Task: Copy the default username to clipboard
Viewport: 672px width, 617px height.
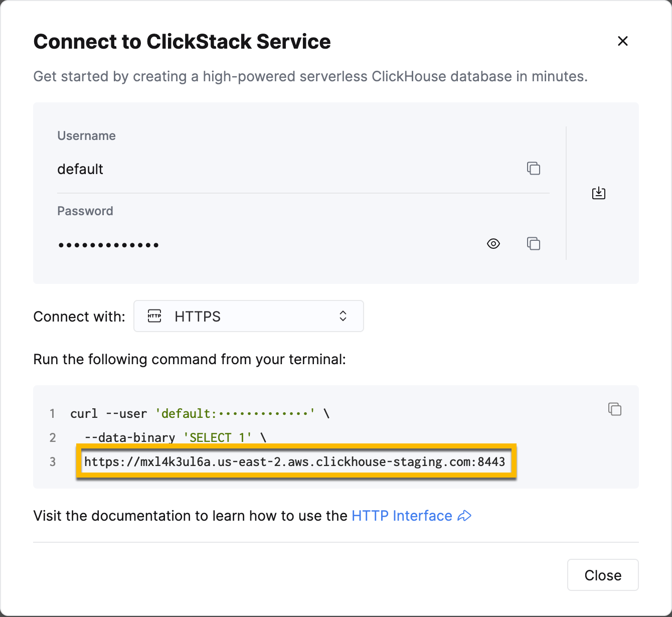Action: coord(534,169)
